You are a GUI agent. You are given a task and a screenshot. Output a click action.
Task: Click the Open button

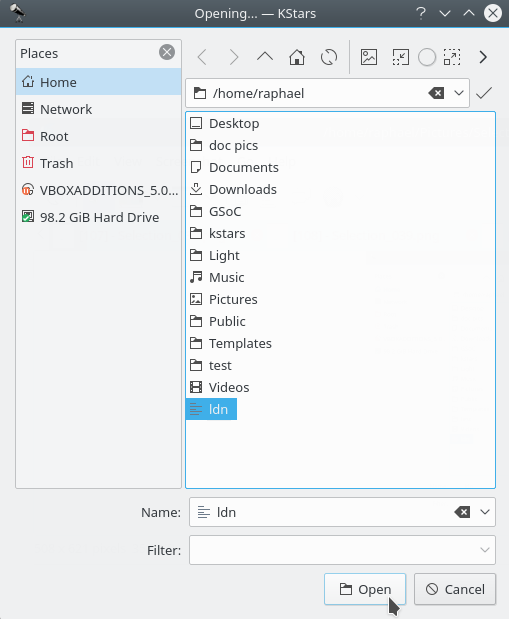point(365,589)
